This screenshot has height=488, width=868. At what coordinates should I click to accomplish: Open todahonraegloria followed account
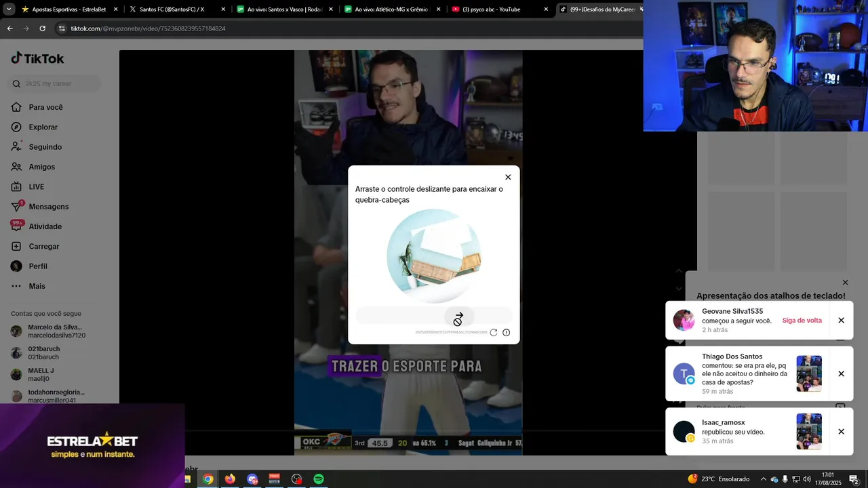47,396
